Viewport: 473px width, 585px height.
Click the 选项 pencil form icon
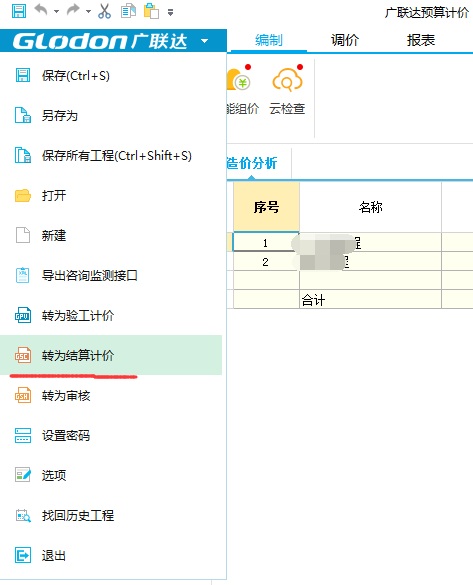(x=23, y=475)
